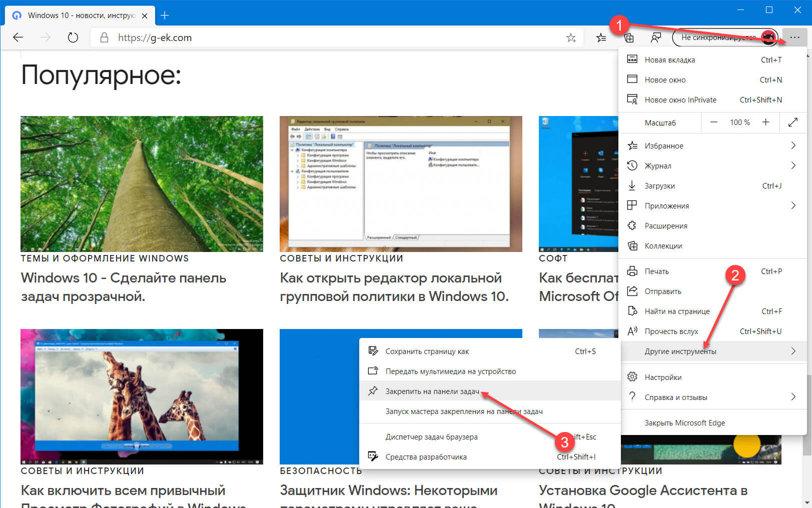
Task: Select 'Новое окно' menu entry
Action: click(712, 79)
